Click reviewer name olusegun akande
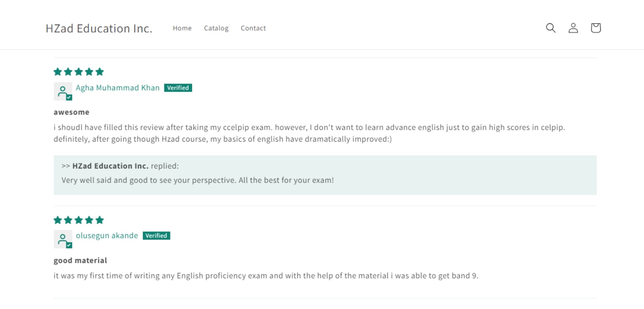 tap(107, 236)
